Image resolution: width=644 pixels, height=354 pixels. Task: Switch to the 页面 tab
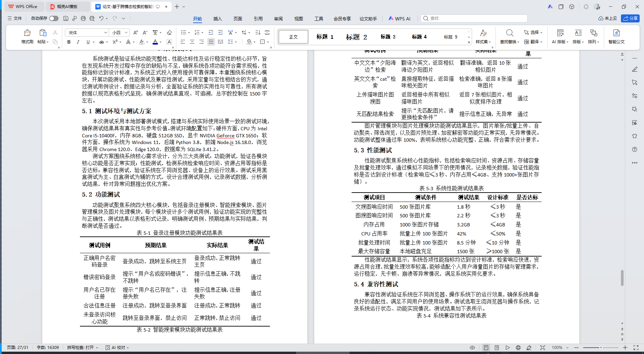[x=238, y=19]
